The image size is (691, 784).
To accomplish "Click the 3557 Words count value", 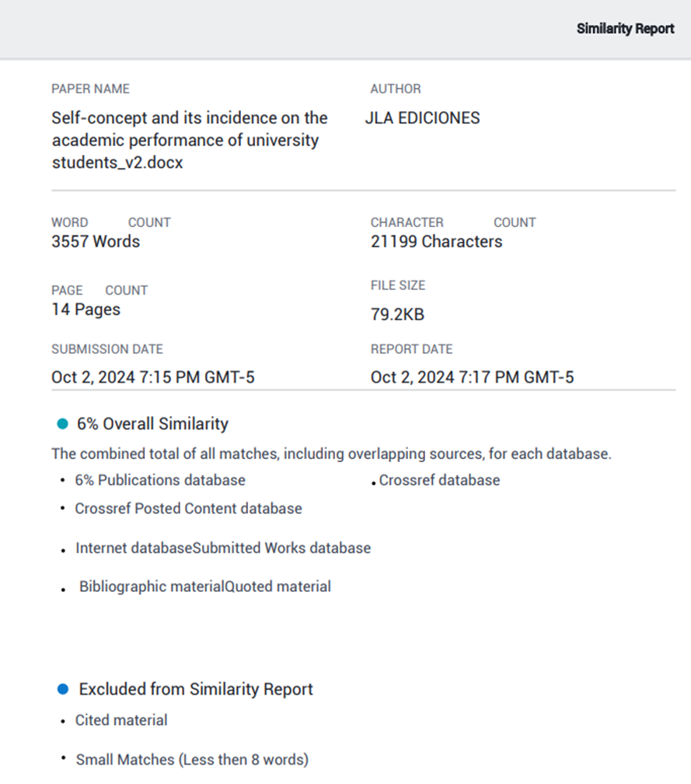I will (96, 242).
